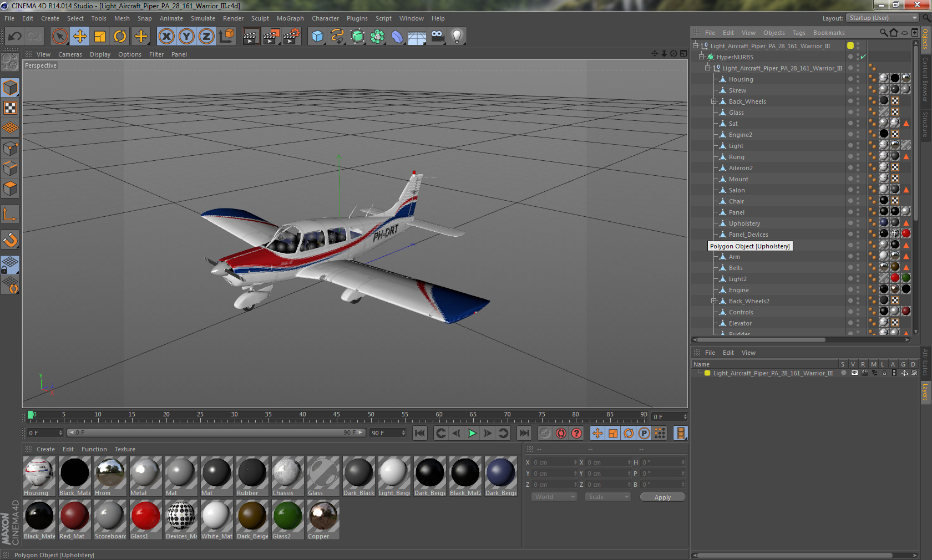
Task: Open the deformer objects icon
Action: pos(397,37)
